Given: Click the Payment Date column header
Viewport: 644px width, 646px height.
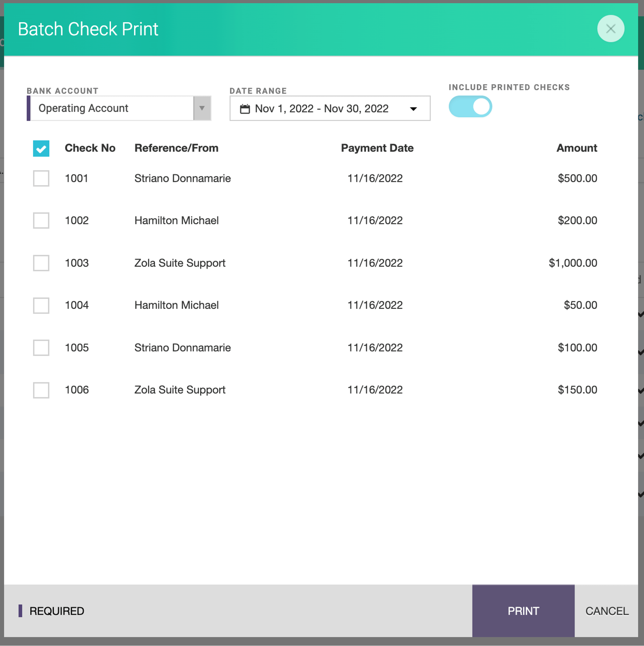Looking at the screenshot, I should click(377, 148).
